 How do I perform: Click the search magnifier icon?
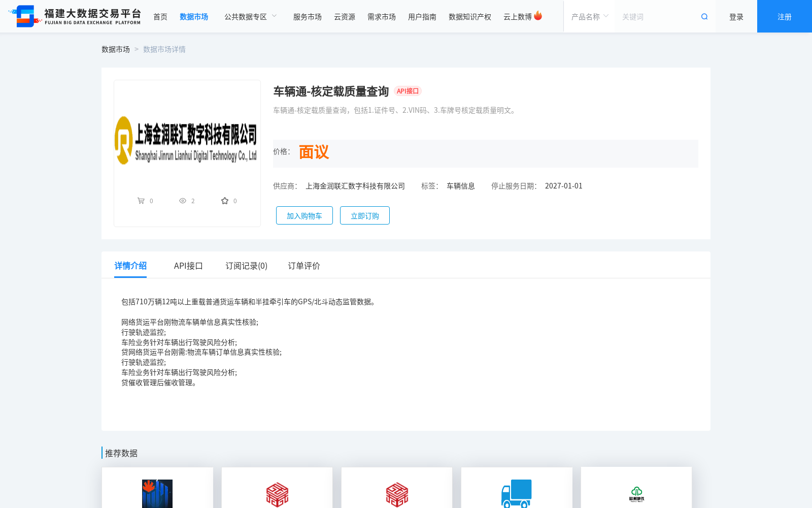704,16
